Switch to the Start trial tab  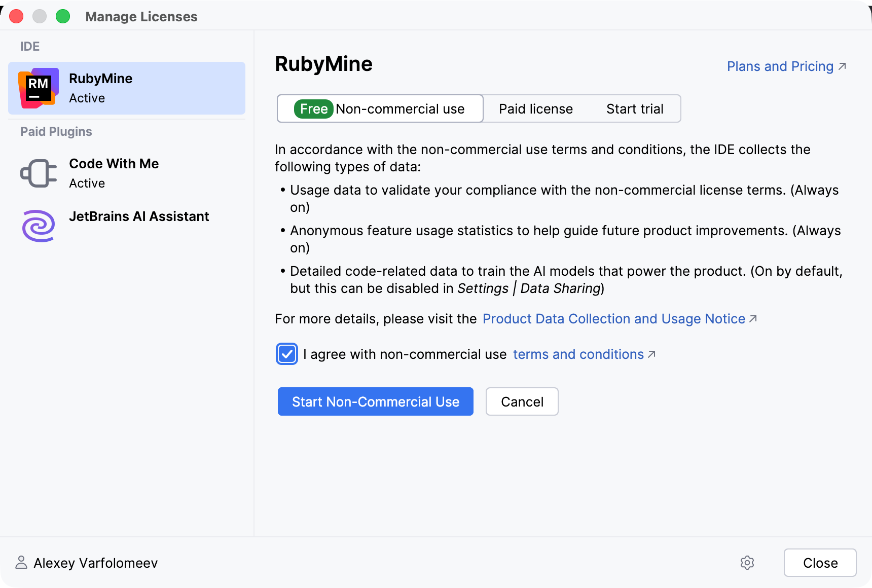[635, 109]
